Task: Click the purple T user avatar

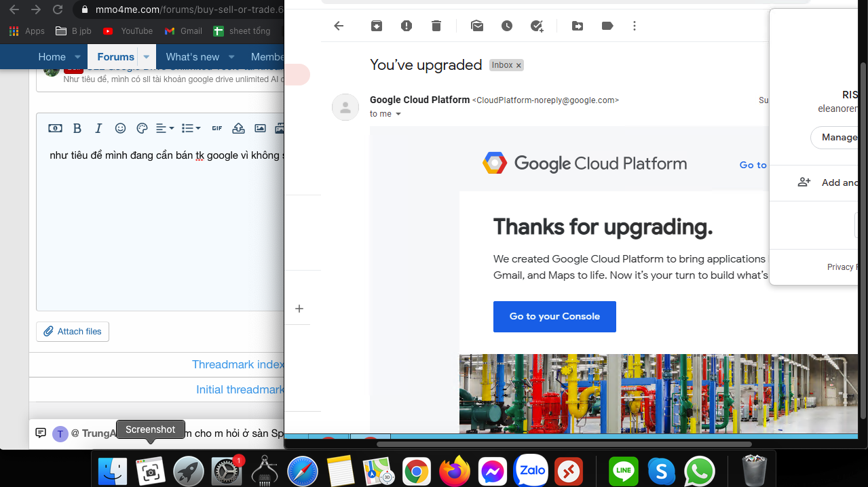Action: [x=60, y=434]
